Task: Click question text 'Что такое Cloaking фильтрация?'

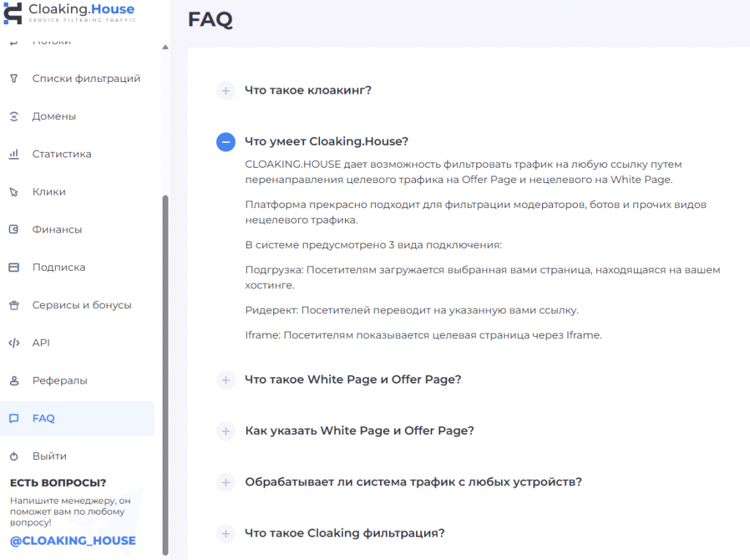Action: (345, 533)
